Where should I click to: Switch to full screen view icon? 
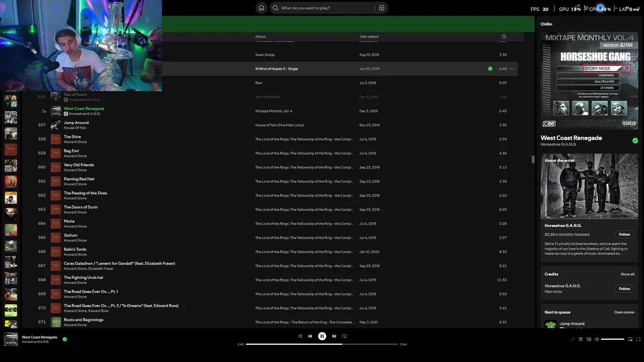638,339
